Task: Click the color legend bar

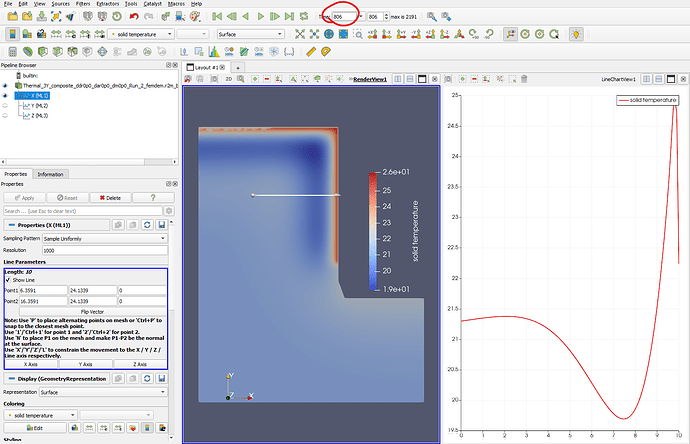Action: pos(372,232)
